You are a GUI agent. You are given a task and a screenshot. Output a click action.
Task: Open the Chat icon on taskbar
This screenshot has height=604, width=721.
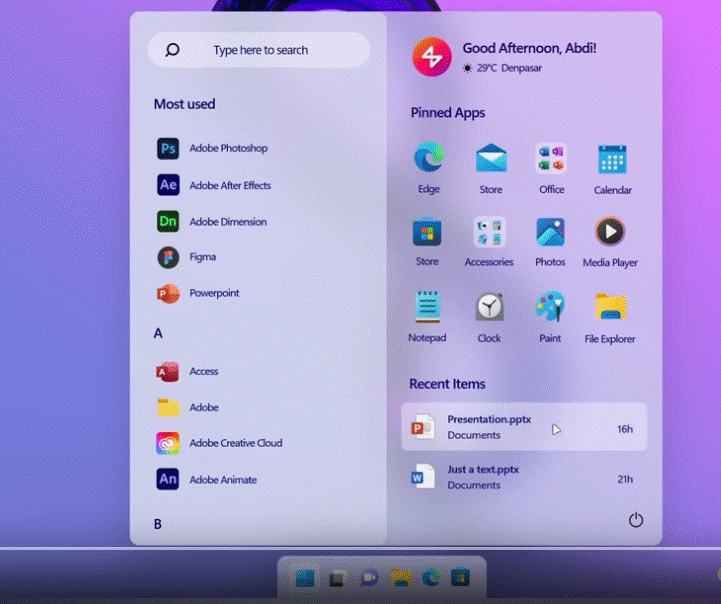pos(369,578)
